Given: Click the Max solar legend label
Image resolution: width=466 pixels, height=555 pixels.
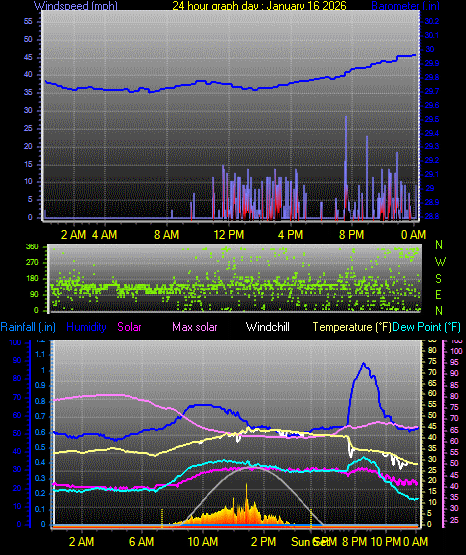Looking at the screenshot, I should coord(195,327).
